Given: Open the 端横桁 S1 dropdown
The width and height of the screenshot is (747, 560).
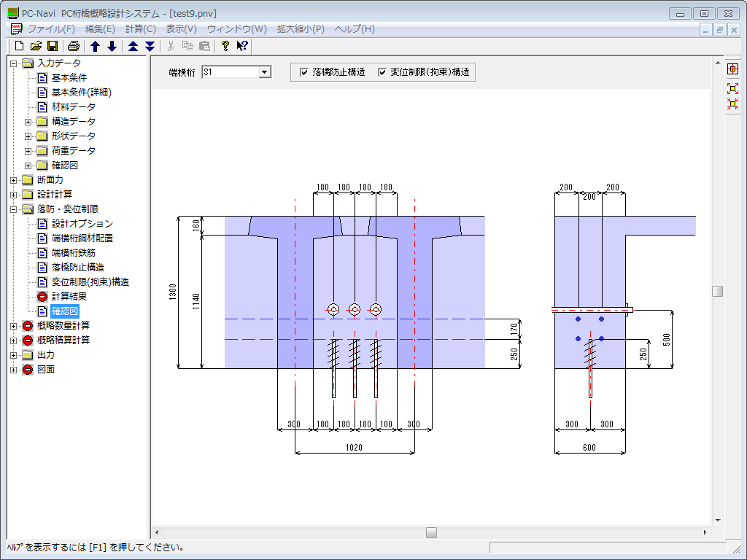Looking at the screenshot, I should point(265,72).
